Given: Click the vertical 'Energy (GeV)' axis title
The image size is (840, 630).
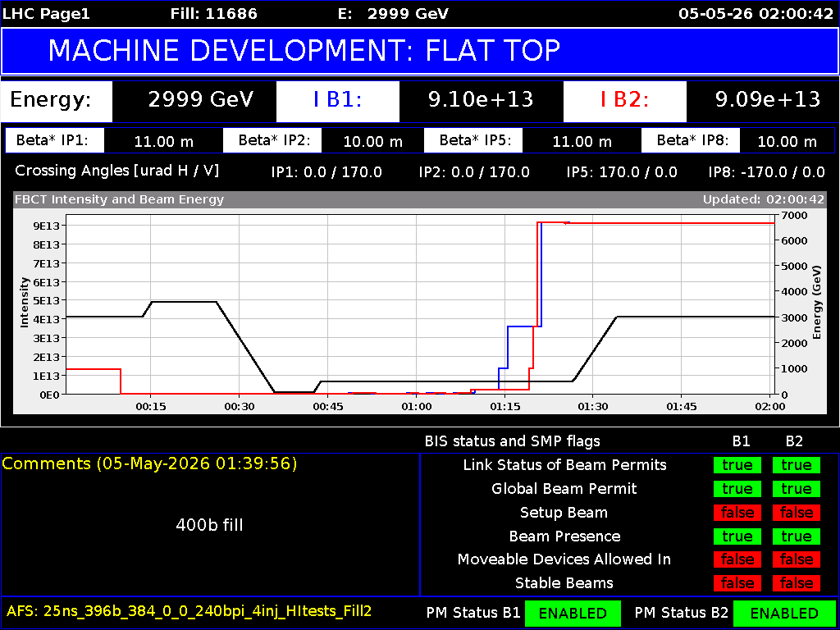Looking at the screenshot, I should [x=817, y=304].
